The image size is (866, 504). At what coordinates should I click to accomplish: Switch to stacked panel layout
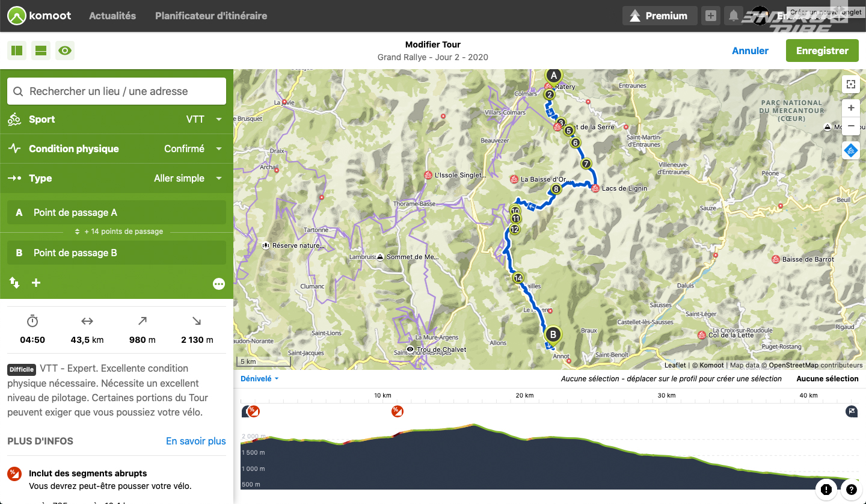[x=41, y=51]
